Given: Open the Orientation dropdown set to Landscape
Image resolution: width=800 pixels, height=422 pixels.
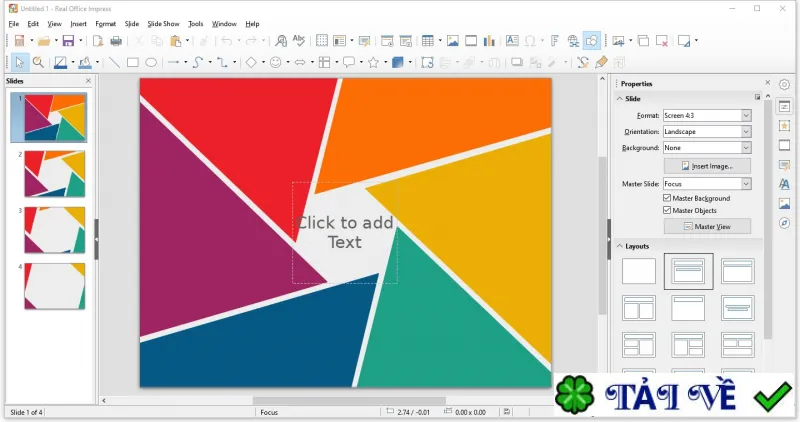Looking at the screenshot, I should pyautogui.click(x=707, y=132).
